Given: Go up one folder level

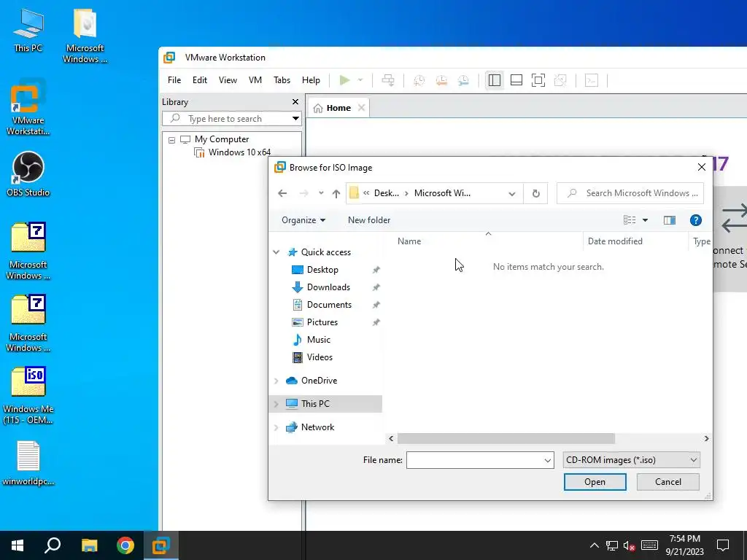Looking at the screenshot, I should tap(336, 193).
